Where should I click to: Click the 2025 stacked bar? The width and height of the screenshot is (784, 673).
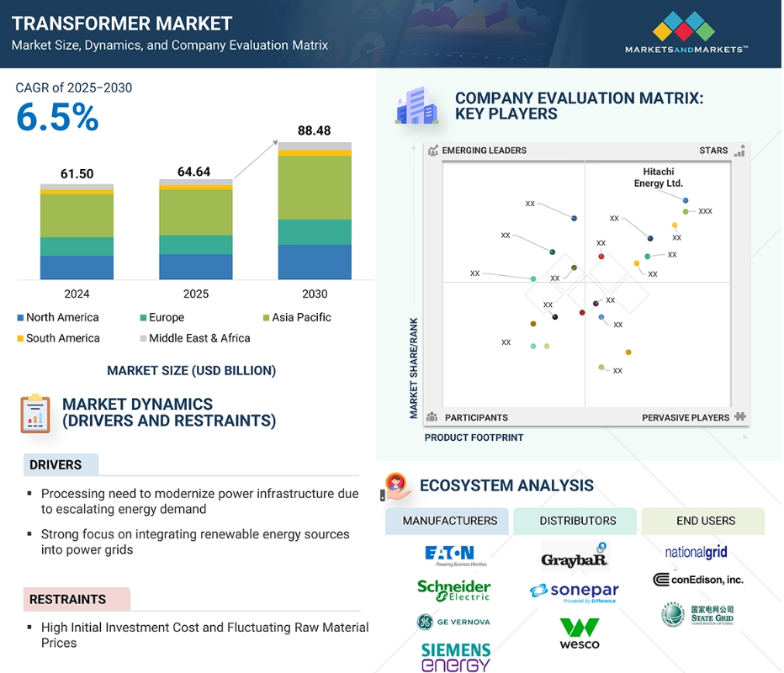pos(196,229)
